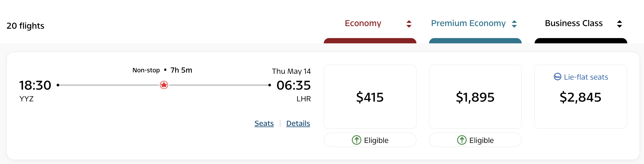
Task: Sort flights by Premium Economy price arrows
Action: coord(514,24)
